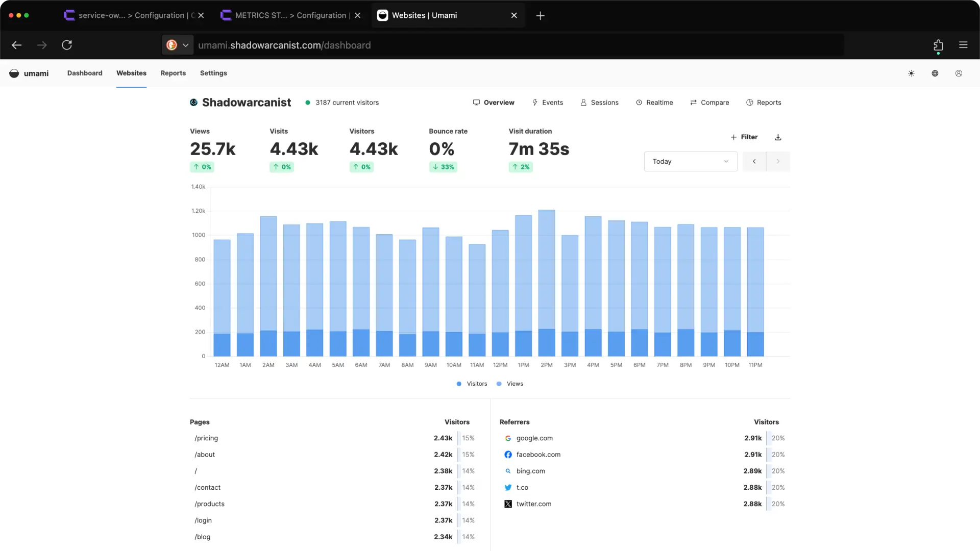This screenshot has height=551, width=980.
Task: Hide Visitors series in the chart legend
Action: click(x=471, y=384)
